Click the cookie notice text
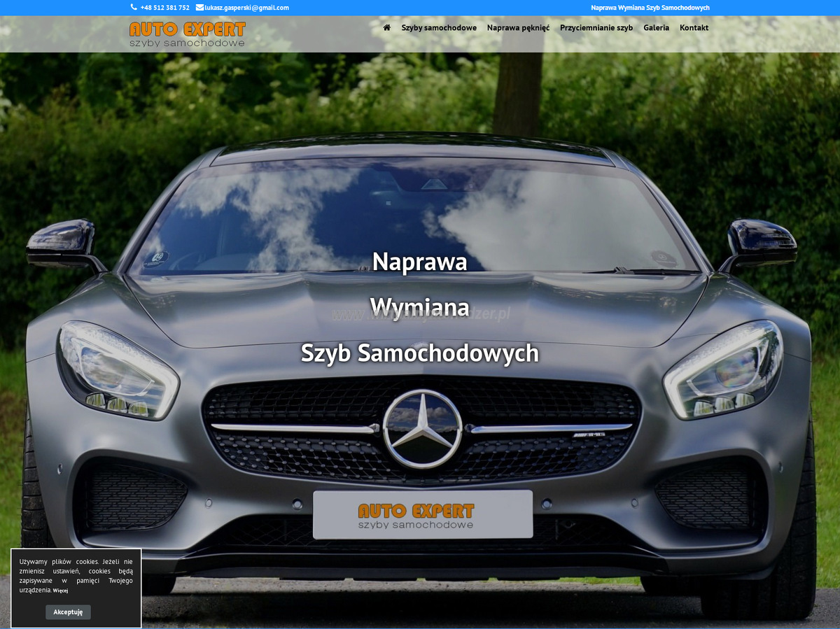This screenshot has width=840, height=629. 76,576
